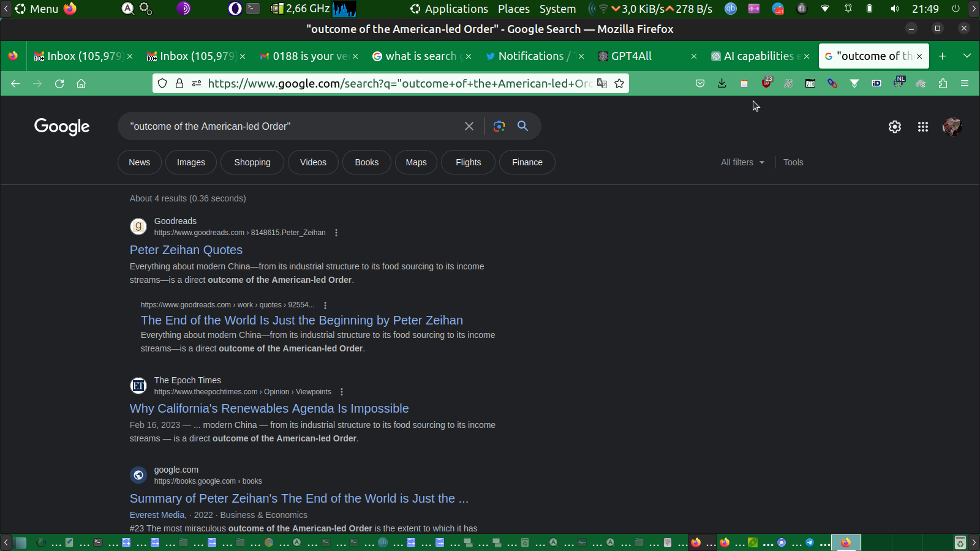Filter results by Maps

coord(416,162)
